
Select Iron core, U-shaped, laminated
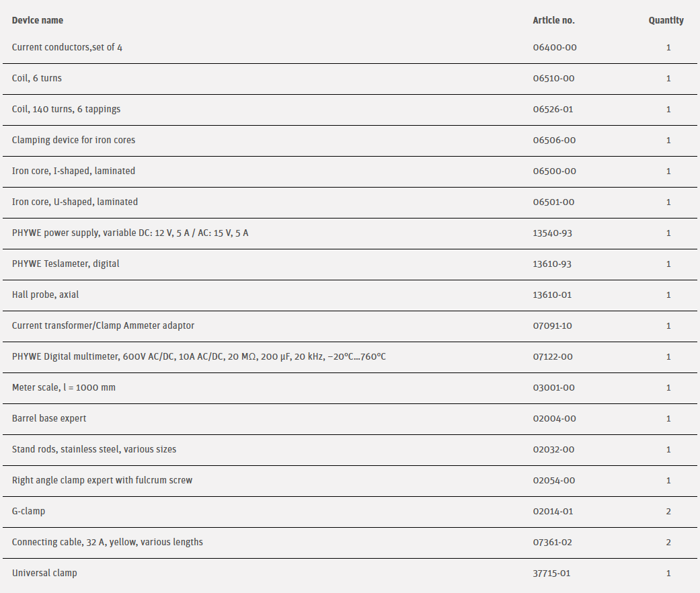(x=75, y=202)
